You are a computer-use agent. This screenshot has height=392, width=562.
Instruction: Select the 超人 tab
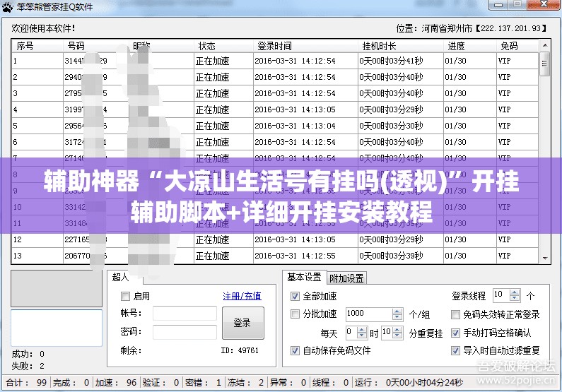pos(120,277)
